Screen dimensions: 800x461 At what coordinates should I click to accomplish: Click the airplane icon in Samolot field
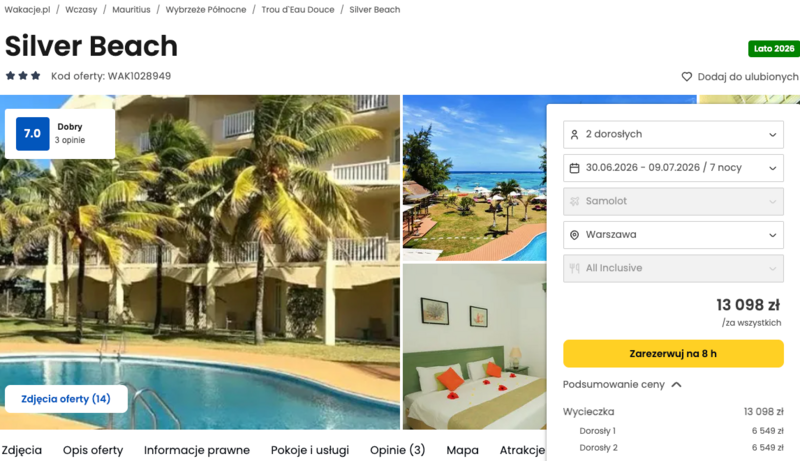click(574, 201)
